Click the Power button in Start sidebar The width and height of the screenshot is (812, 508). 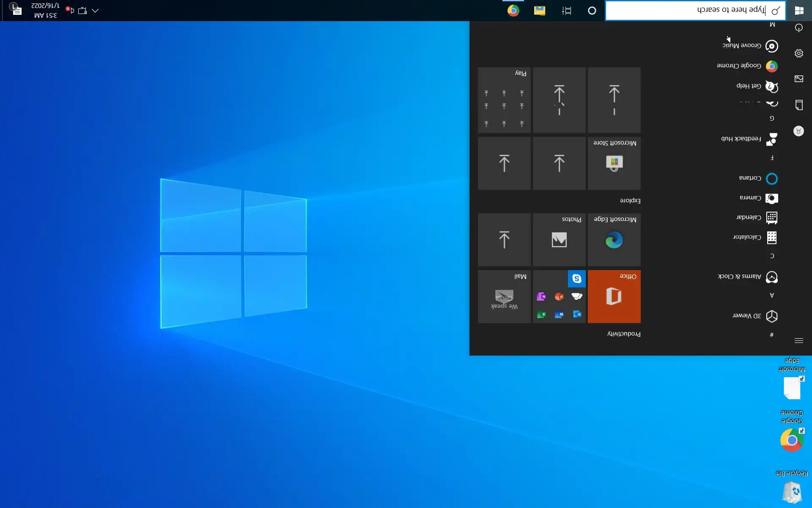[799, 28]
